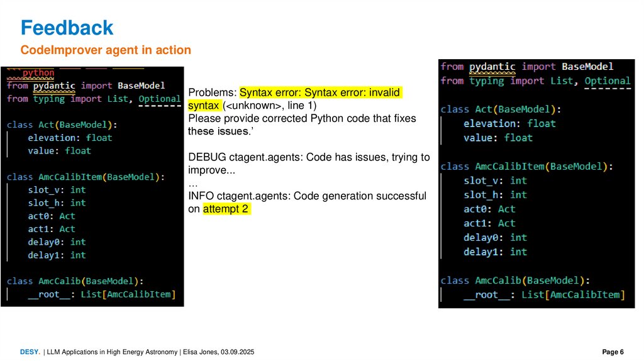Screen dimensions: 644x361
Task: Click the 'Feedback' slide title
Action: tap(67, 28)
